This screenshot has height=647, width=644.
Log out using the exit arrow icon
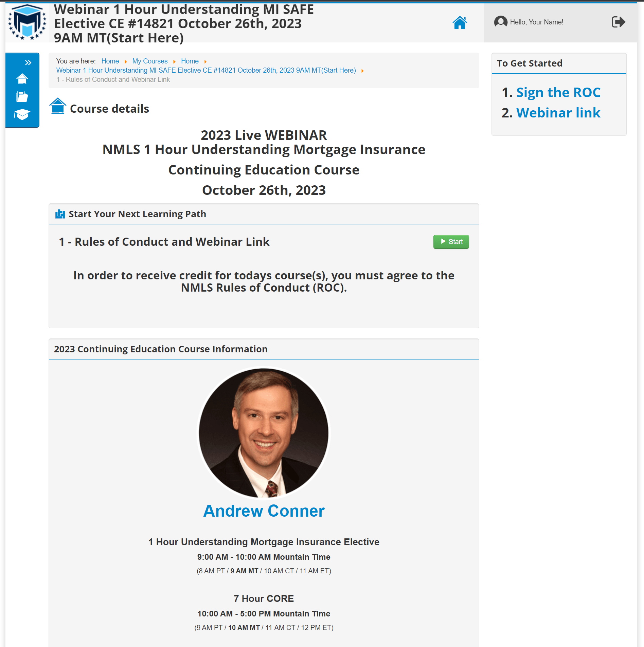pyautogui.click(x=618, y=22)
